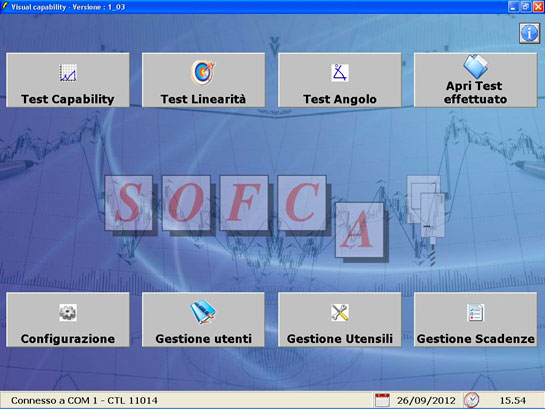The height and width of the screenshot is (409, 545).
Task: Click the Test Capability graph icon
Action: coord(68,73)
